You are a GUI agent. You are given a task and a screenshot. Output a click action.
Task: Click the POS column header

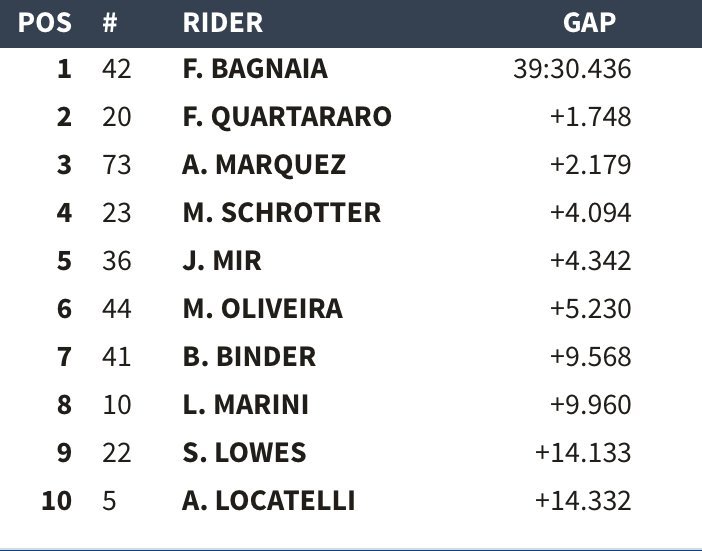(46, 22)
